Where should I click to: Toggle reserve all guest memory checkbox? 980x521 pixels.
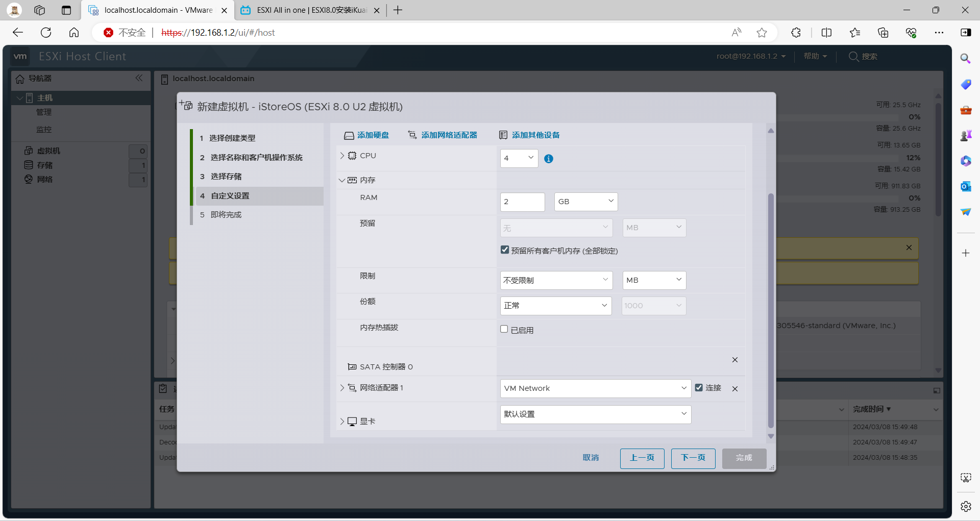pyautogui.click(x=505, y=250)
